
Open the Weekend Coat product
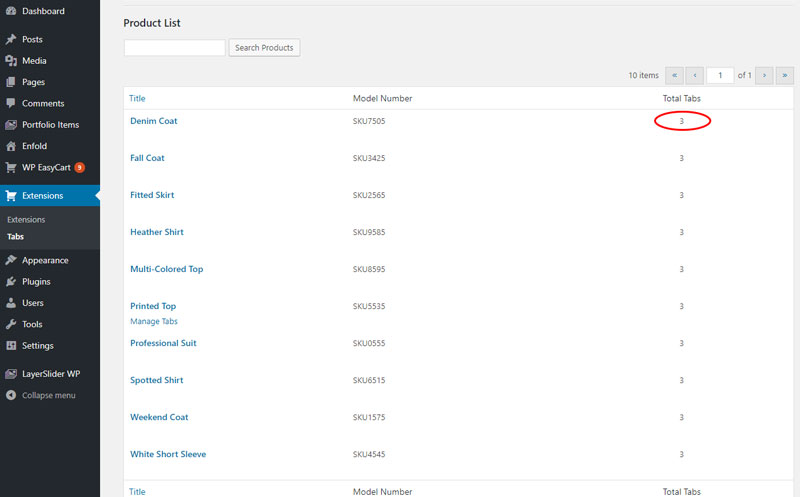point(159,417)
